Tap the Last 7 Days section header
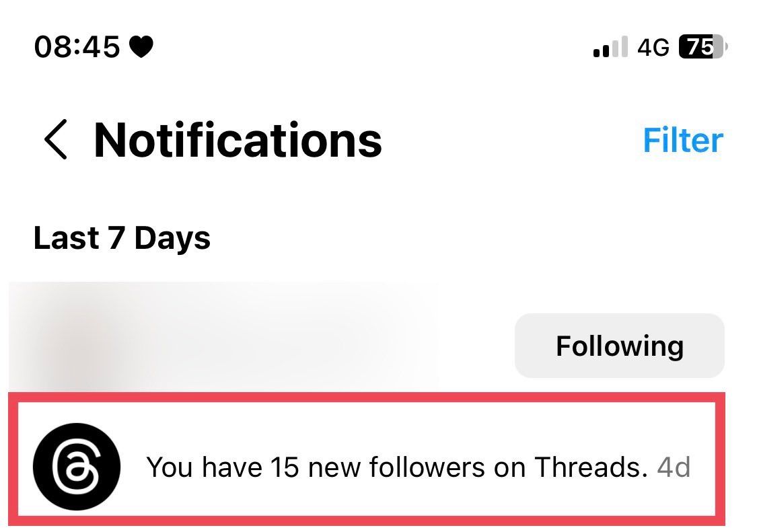 tap(122, 238)
